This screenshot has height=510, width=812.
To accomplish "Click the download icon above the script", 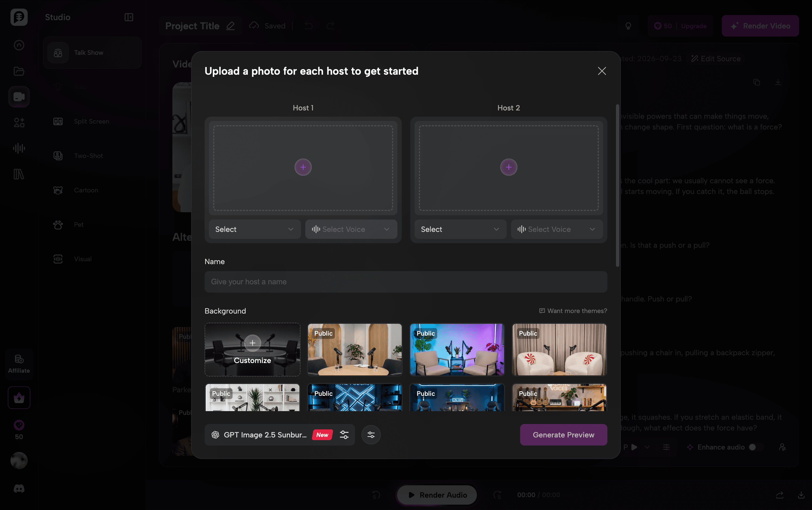I will [x=778, y=82].
